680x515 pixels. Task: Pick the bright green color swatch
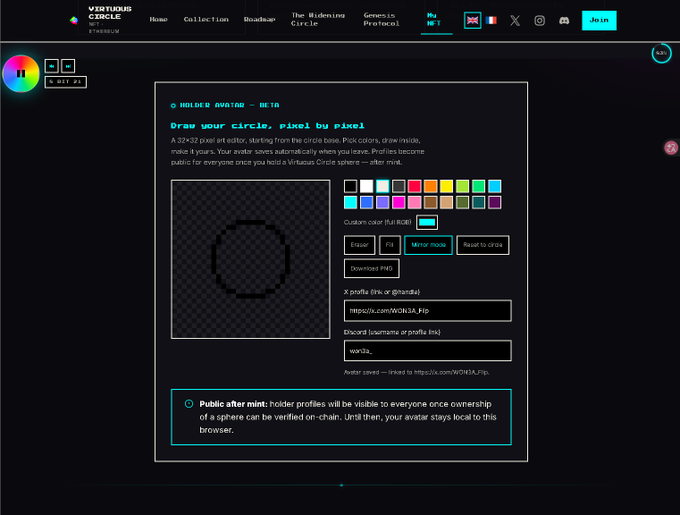point(478,186)
